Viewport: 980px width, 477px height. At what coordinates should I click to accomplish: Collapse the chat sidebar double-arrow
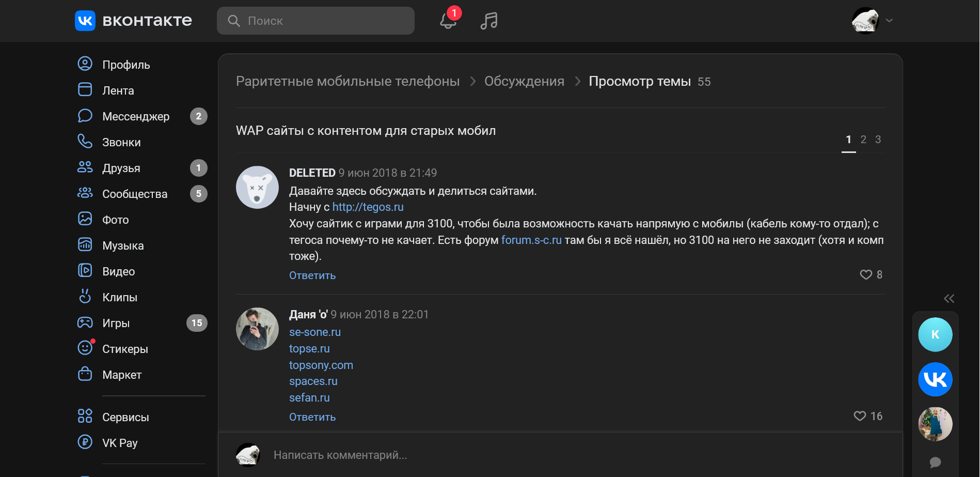pos(949,299)
